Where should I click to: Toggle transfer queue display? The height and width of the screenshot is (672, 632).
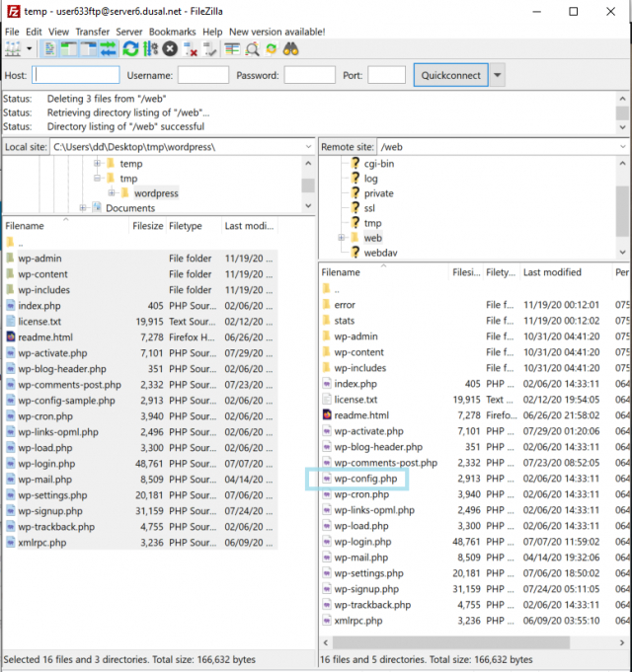(x=108, y=49)
